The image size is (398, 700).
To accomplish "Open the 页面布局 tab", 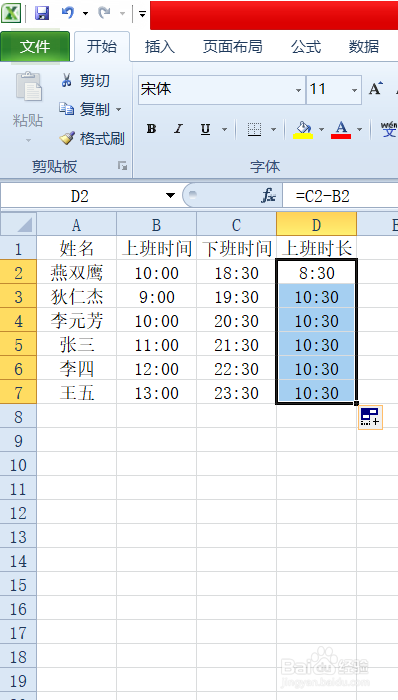I will (232, 46).
